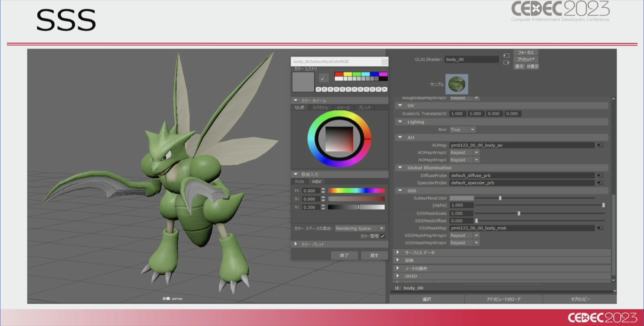The image size is (644, 326).
Task: Click the SSSMaskMap connection icon
Action: pos(600,228)
